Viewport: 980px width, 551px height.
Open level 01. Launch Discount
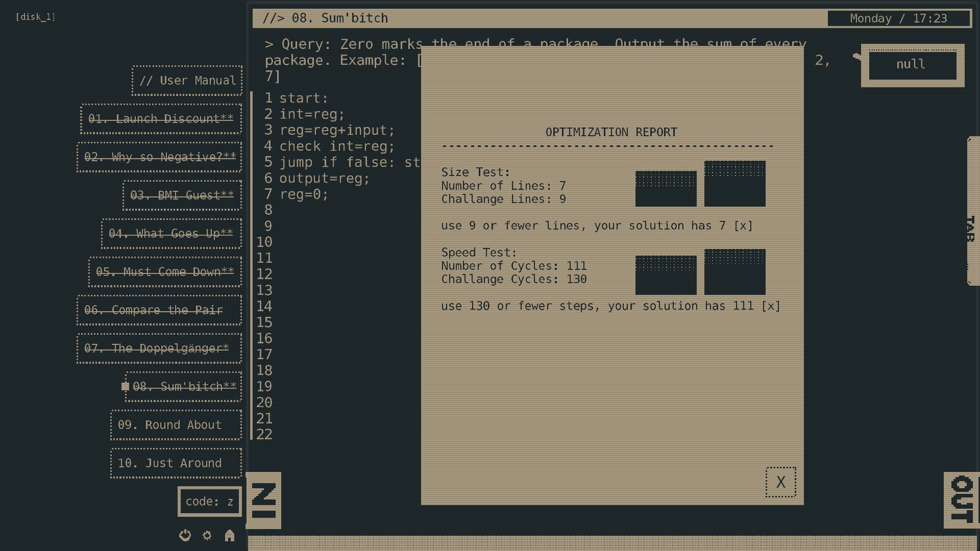click(161, 119)
